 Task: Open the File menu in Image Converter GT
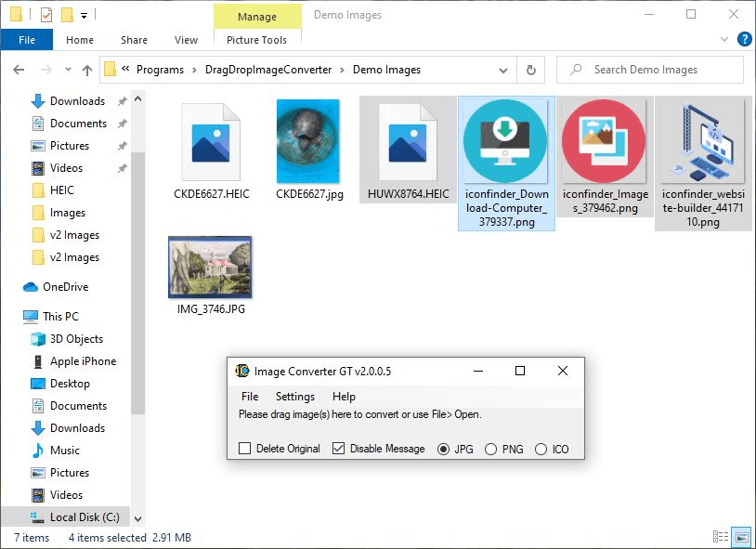click(249, 396)
